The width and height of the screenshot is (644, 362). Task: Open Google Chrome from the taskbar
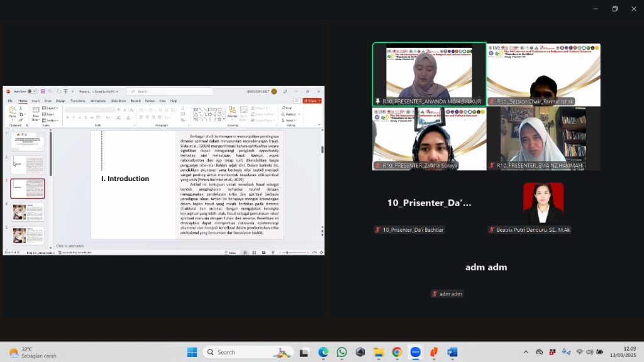click(x=397, y=352)
